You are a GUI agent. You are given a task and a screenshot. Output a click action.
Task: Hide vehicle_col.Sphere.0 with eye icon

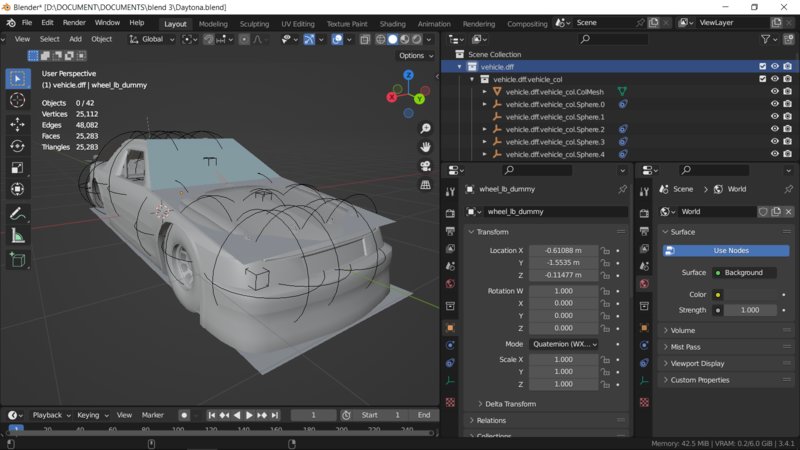tap(774, 104)
